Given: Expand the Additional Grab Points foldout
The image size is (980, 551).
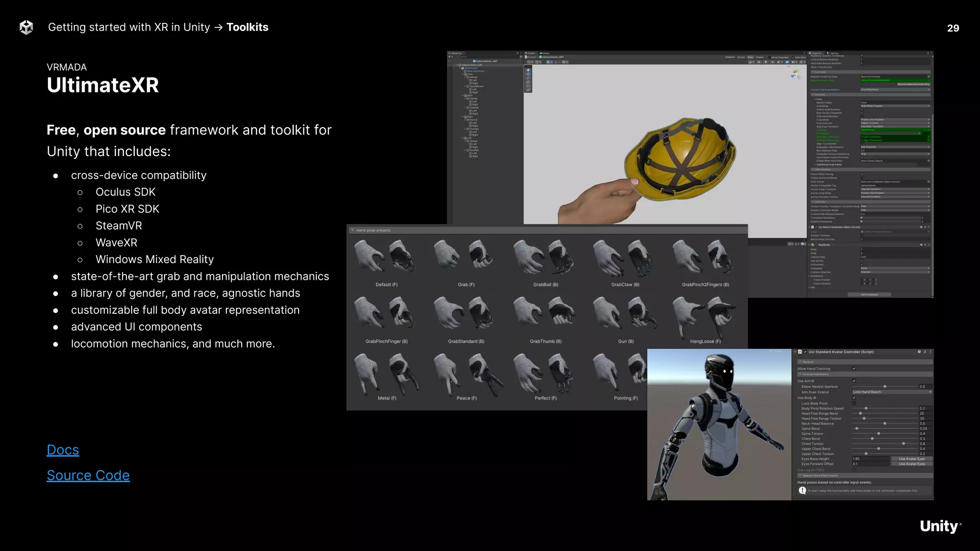Looking at the screenshot, I should click(815, 165).
